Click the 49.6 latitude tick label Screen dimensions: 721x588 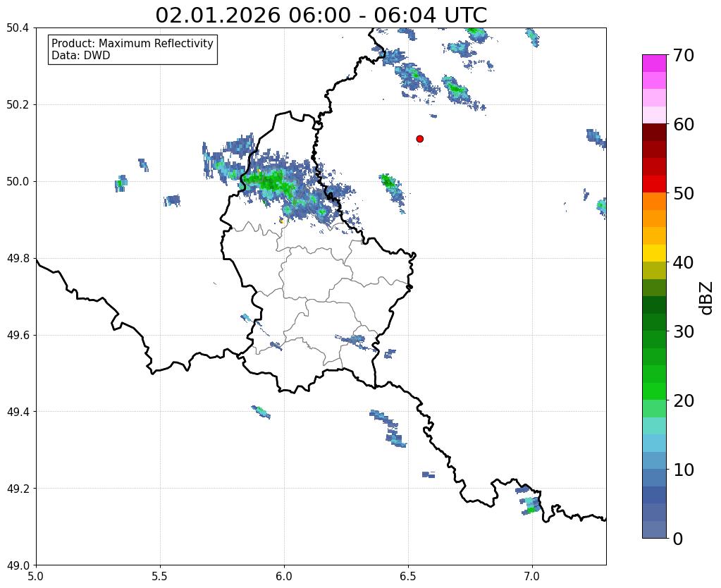(x=18, y=336)
